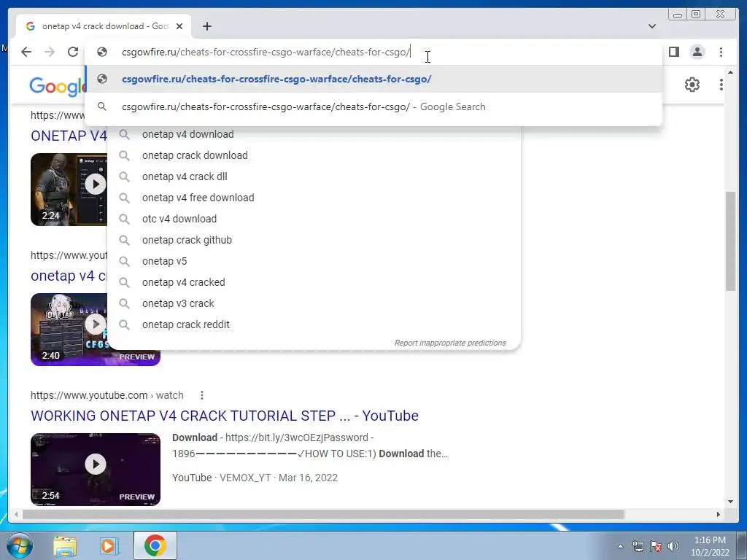Select suggestion onetap v4 crack dll
The width and height of the screenshot is (747, 560).
click(x=314, y=176)
